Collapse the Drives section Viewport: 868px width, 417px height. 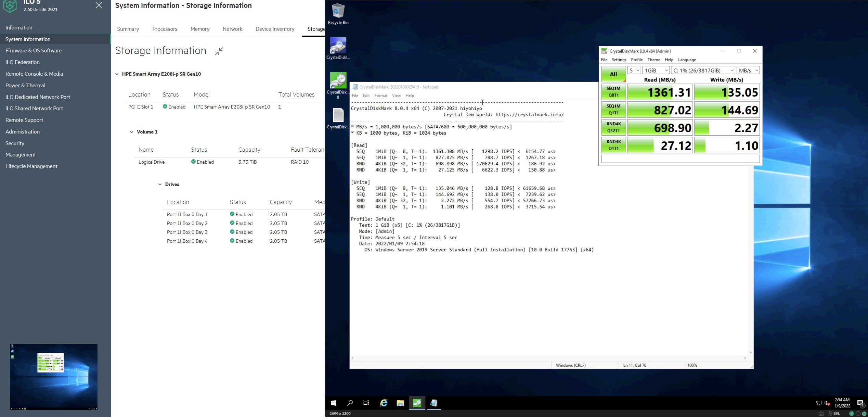[160, 184]
